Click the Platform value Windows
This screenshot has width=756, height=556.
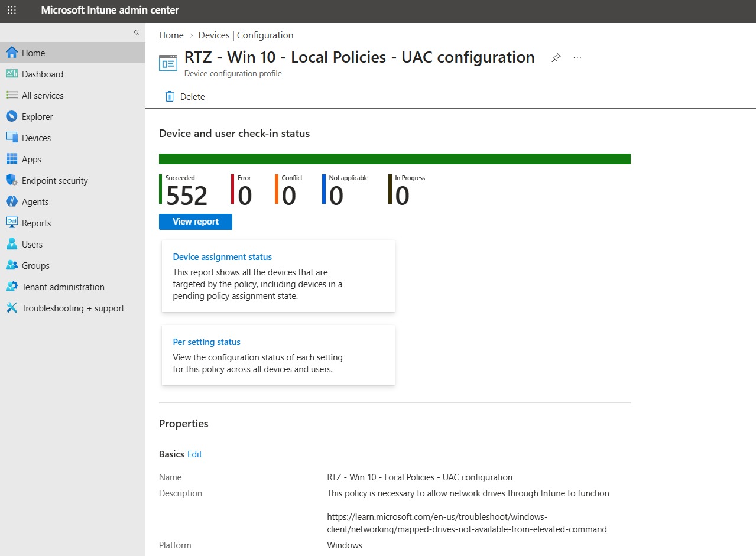point(345,545)
